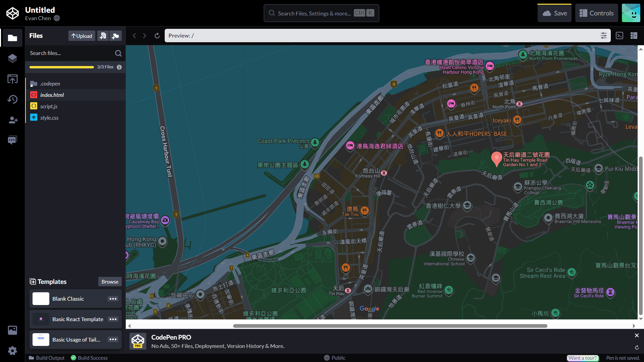Click the Save button
Screen dimensions: 644x362
[x=554, y=13]
